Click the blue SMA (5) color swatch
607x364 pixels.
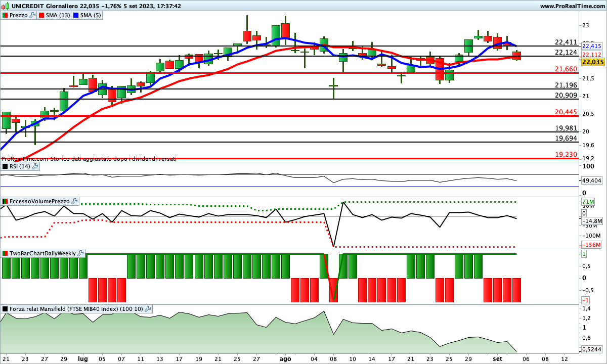pyautogui.click(x=76, y=15)
